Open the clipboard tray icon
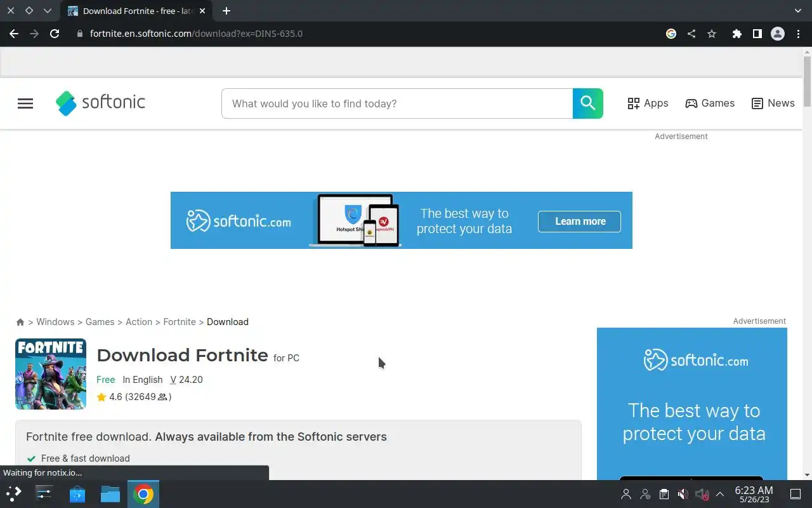Image resolution: width=812 pixels, height=508 pixels. [x=664, y=494]
